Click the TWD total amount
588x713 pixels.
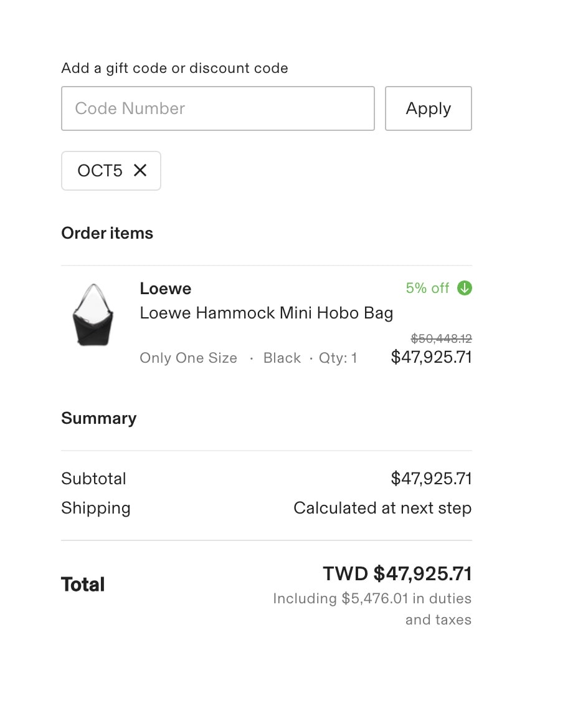coord(397,573)
